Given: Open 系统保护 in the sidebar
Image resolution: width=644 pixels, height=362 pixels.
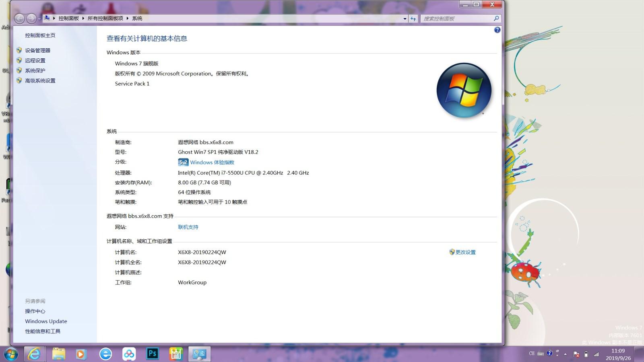Looking at the screenshot, I should [35, 70].
